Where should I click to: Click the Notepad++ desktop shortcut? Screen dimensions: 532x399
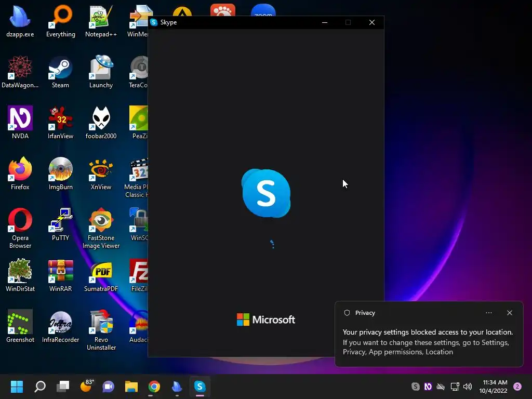point(101,21)
